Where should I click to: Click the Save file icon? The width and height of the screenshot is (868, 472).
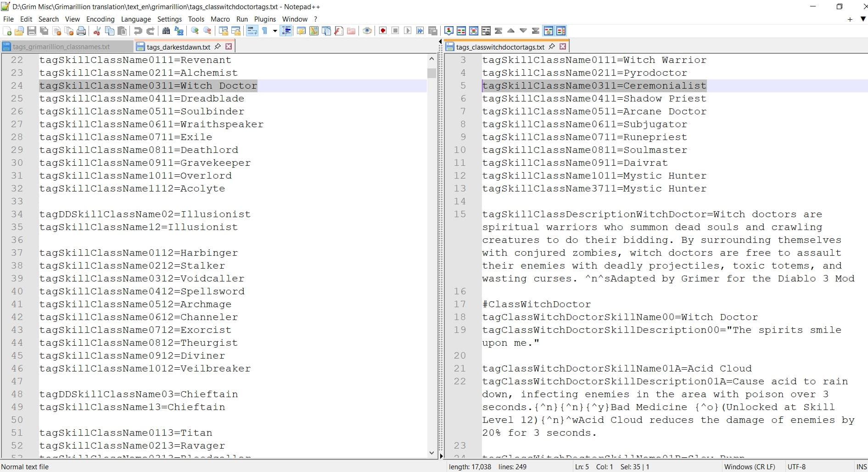[x=32, y=31]
